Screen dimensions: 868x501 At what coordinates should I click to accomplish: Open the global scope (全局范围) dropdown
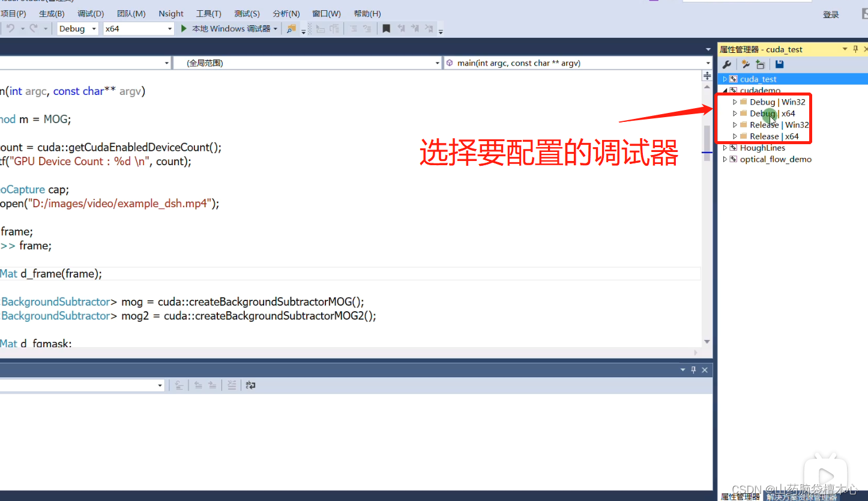pos(307,62)
